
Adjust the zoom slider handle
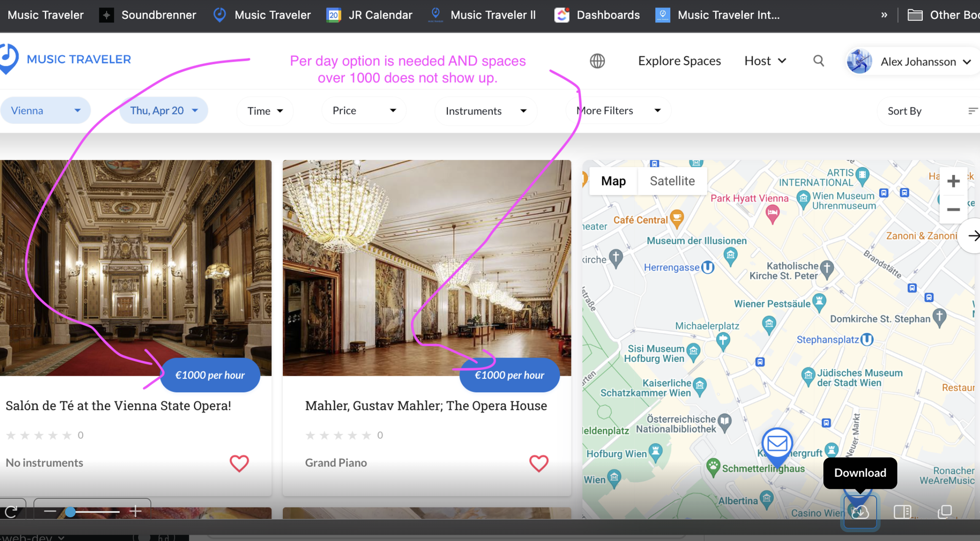pyautogui.click(x=70, y=511)
